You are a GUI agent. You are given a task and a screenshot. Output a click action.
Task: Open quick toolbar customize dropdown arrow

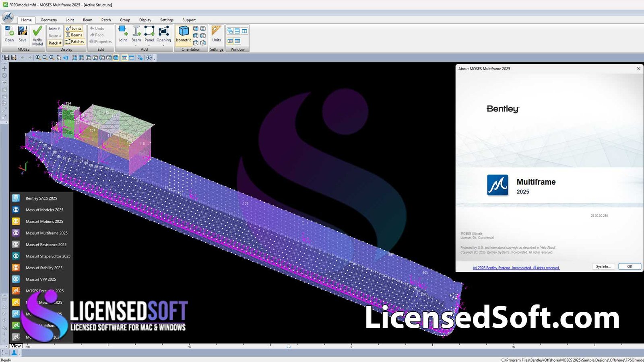tap(155, 59)
